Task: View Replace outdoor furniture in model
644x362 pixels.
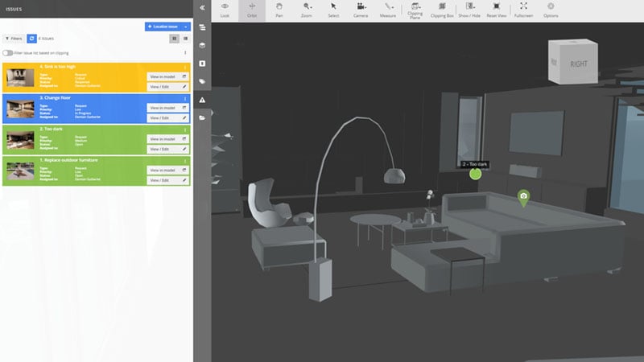Action: pyautogui.click(x=167, y=171)
